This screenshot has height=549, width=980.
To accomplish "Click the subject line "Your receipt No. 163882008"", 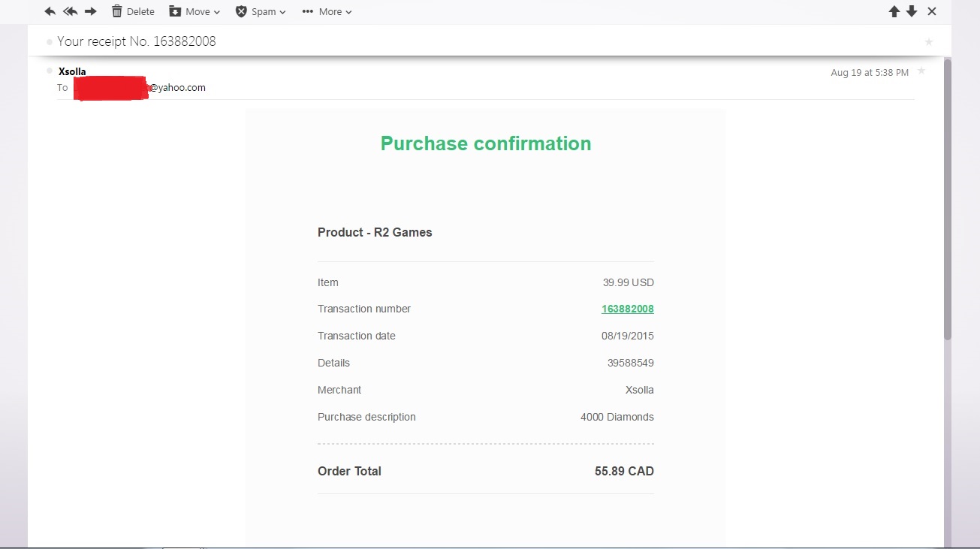I will tap(137, 41).
